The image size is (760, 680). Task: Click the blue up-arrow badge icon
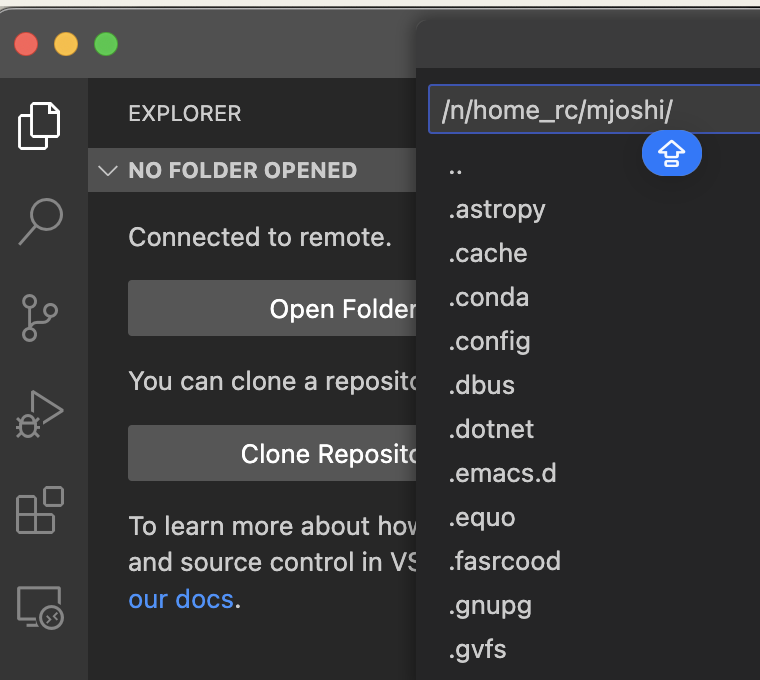(x=671, y=153)
